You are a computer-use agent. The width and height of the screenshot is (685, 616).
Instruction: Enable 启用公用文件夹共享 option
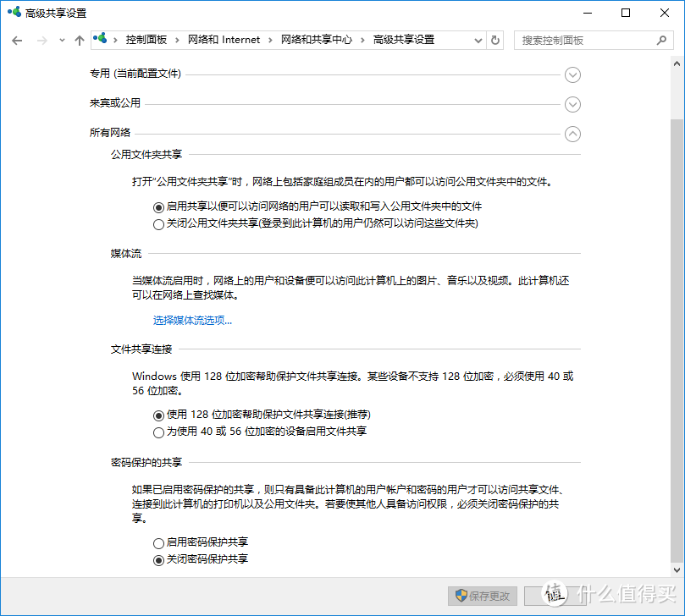coord(158,207)
